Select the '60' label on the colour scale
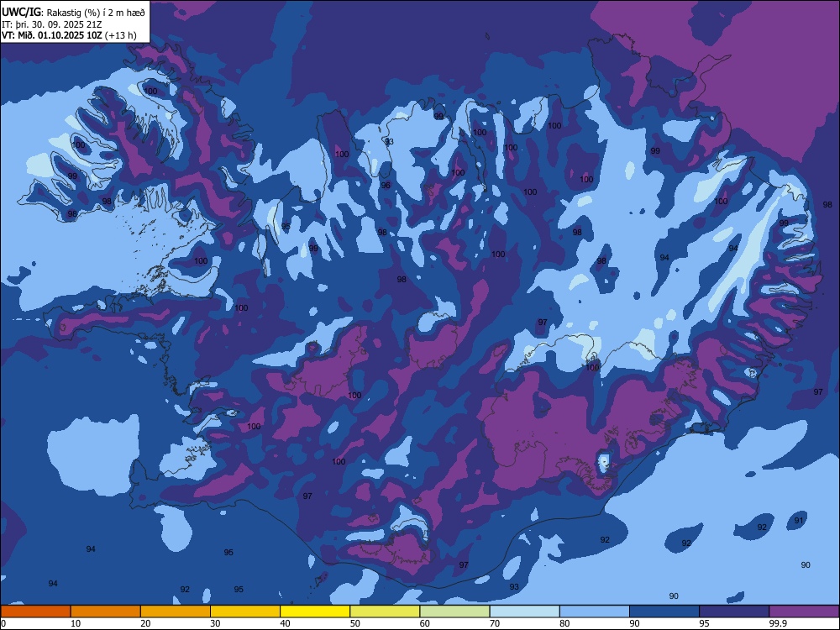 425,623
